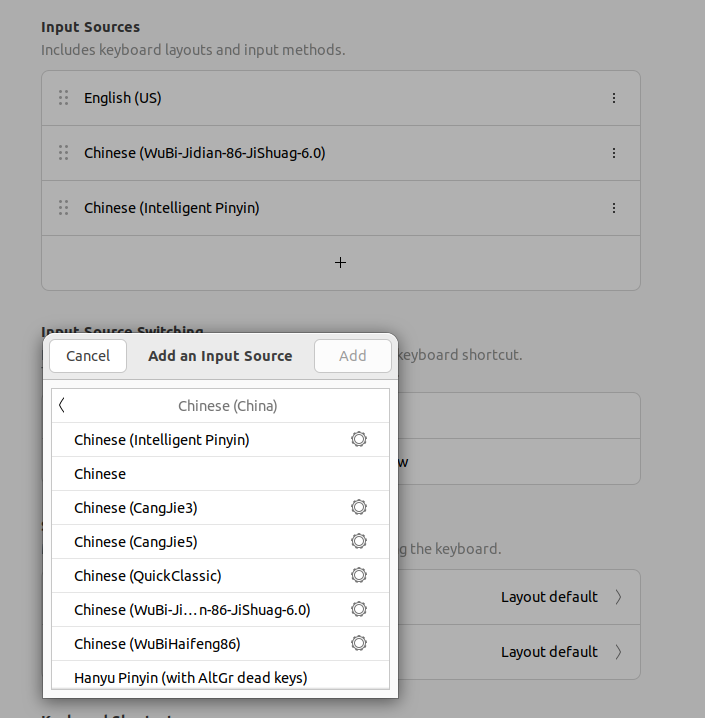The height and width of the screenshot is (718, 705).
Task: Go back using the arrow beside Chinese (China)
Action: 62,405
